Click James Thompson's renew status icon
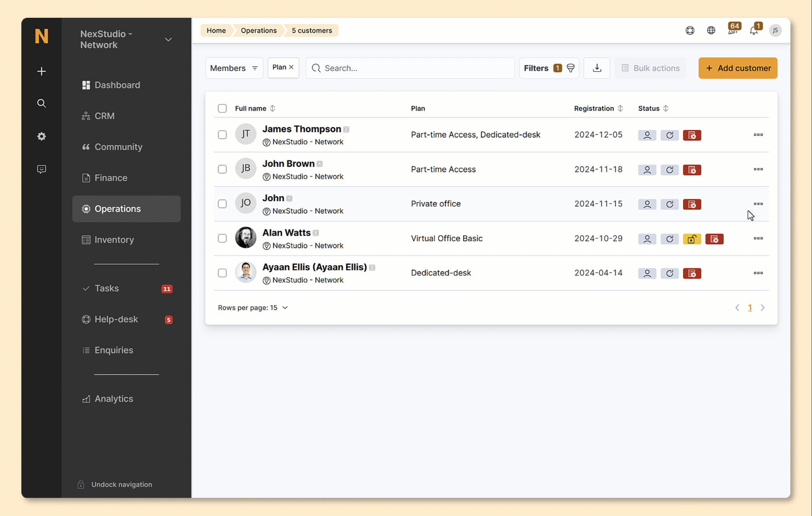 [x=670, y=135]
